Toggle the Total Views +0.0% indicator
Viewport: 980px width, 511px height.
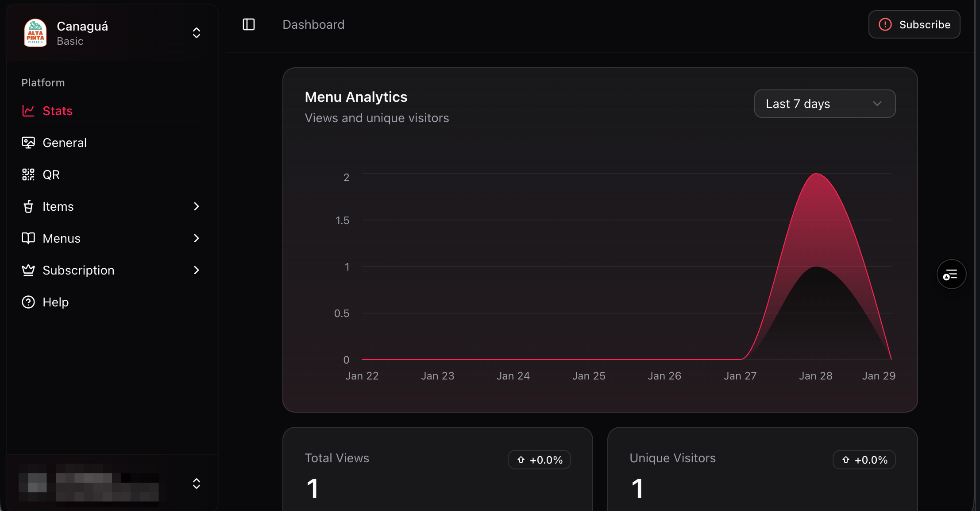point(539,460)
